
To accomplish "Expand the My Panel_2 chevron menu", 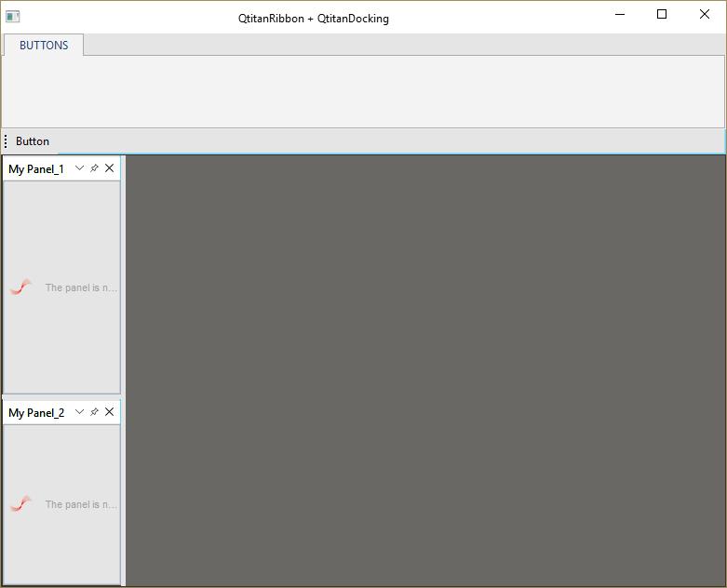I will (79, 411).
